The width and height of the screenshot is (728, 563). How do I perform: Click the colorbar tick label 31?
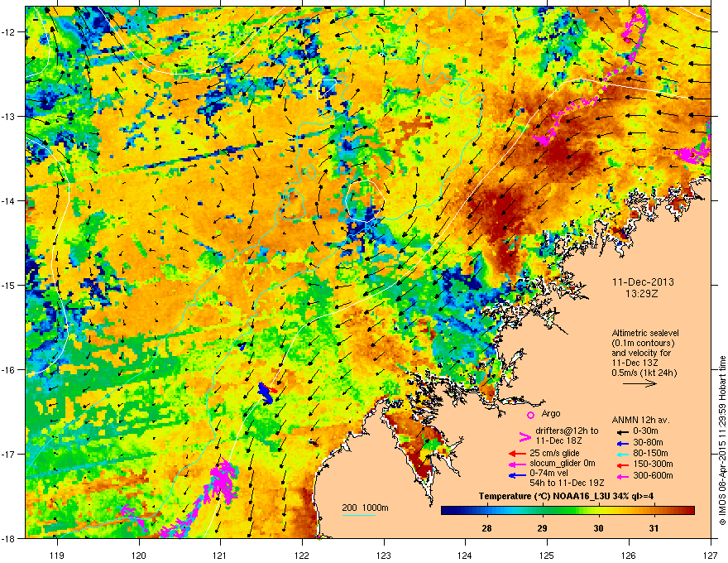point(654,528)
